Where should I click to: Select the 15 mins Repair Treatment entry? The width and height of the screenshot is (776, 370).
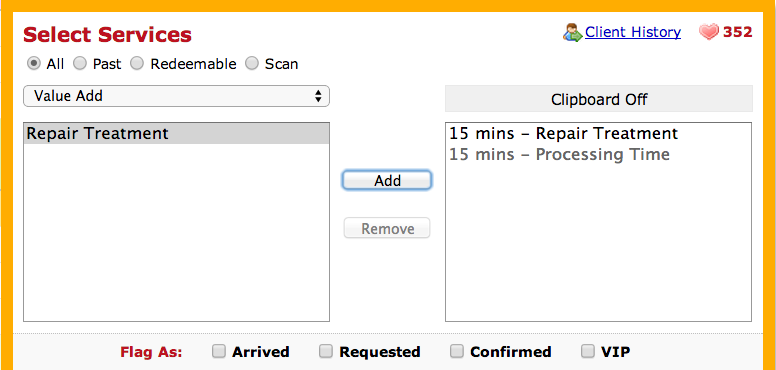pos(563,134)
